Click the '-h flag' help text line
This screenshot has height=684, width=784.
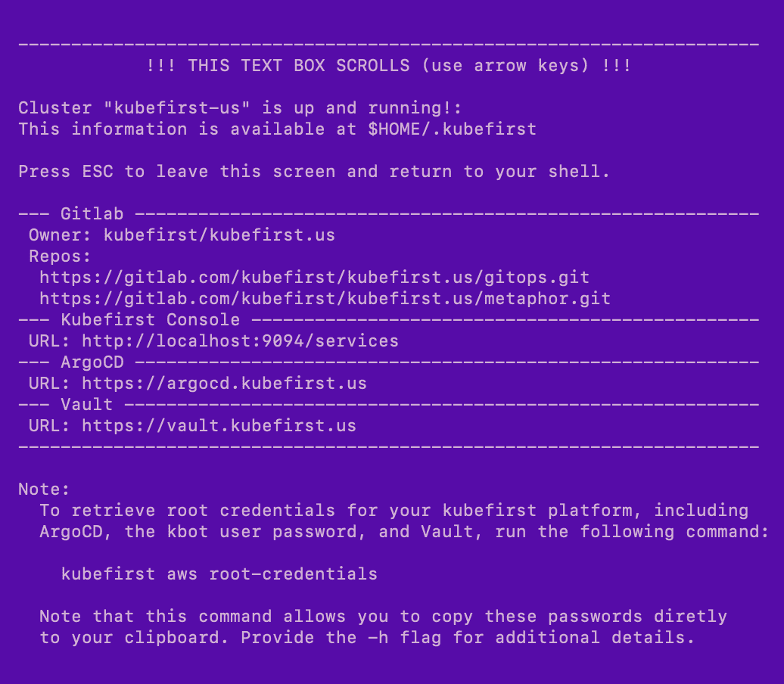point(367,638)
